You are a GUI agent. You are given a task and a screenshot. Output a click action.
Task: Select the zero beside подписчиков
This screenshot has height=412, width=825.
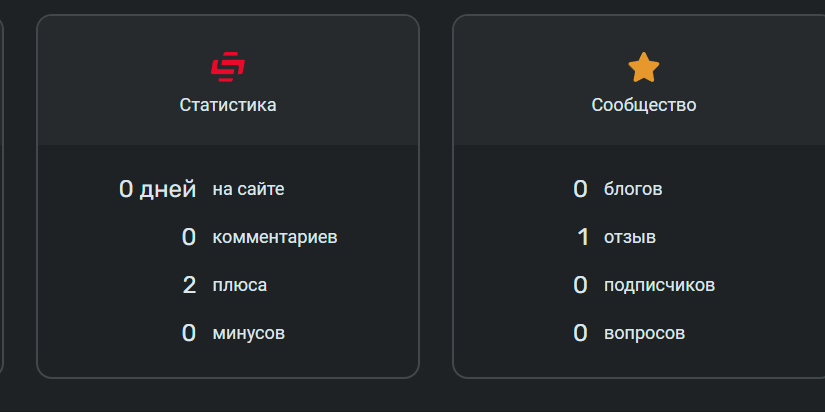(x=580, y=285)
